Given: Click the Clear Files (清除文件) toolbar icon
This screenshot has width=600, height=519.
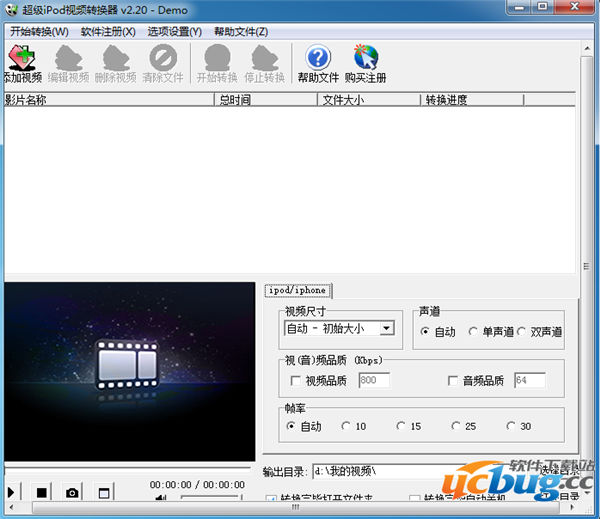Looking at the screenshot, I should pyautogui.click(x=162, y=62).
